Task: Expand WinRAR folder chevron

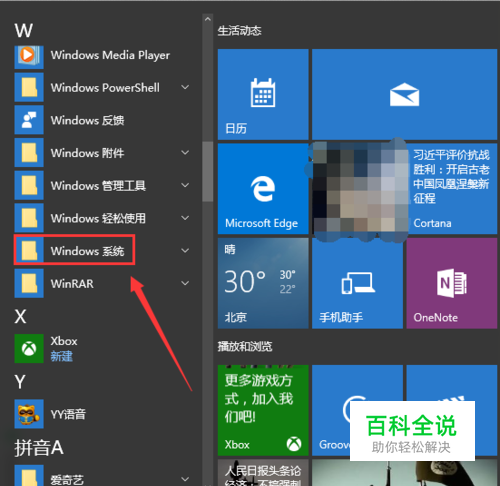Action: (x=185, y=283)
